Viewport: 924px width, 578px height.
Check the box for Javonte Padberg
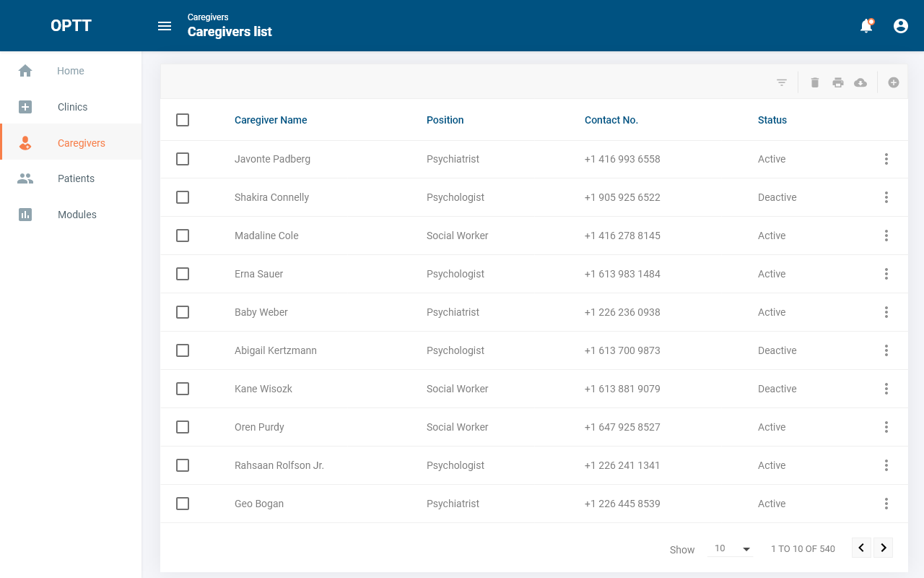coord(183,159)
